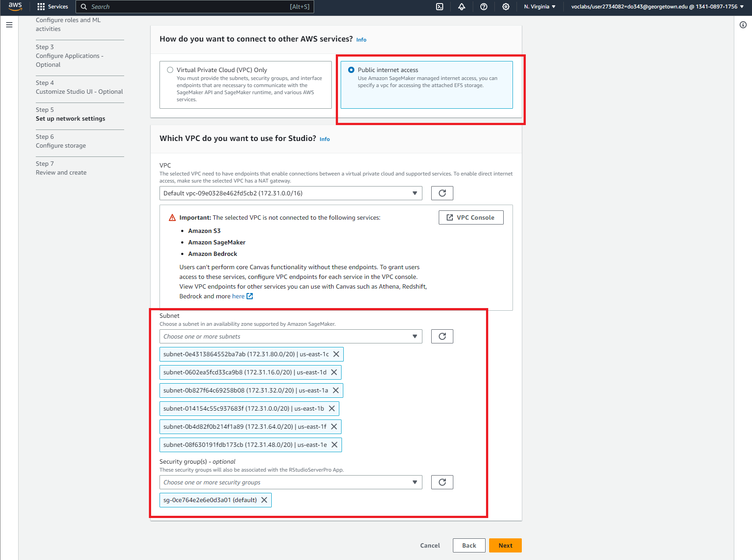Open Info link for Studio VPC heading
This screenshot has width=752, height=560.
point(325,139)
